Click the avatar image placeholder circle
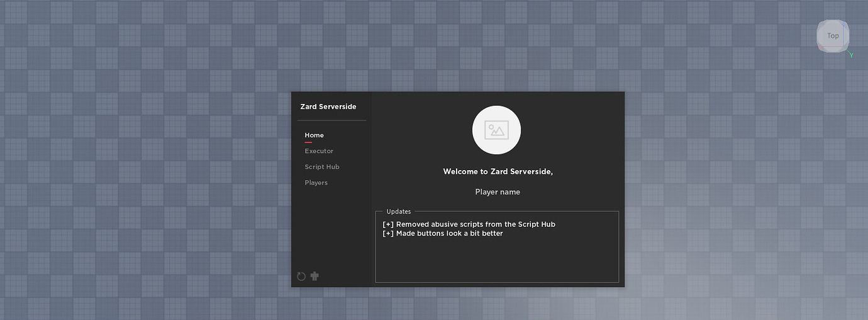868x320 pixels. pyautogui.click(x=496, y=130)
